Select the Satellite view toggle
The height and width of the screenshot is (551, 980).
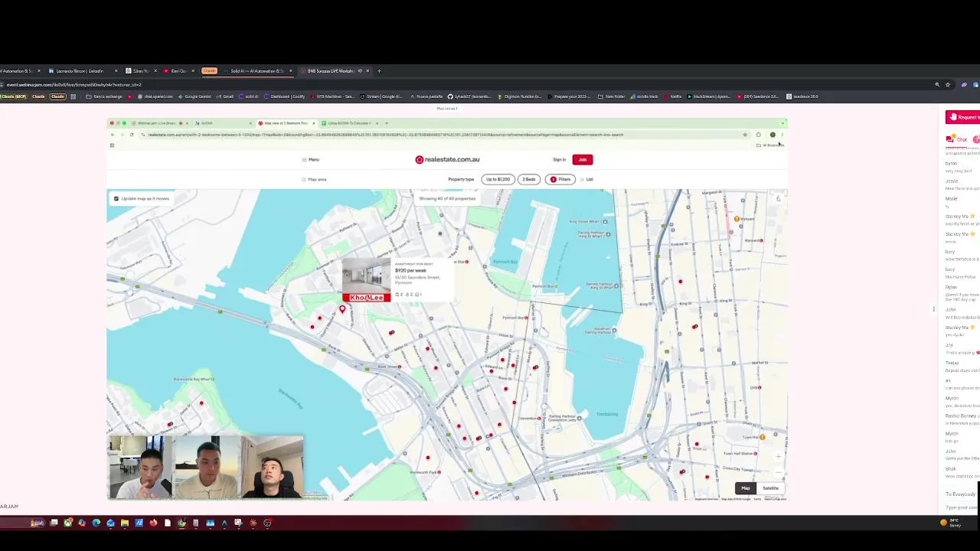770,488
